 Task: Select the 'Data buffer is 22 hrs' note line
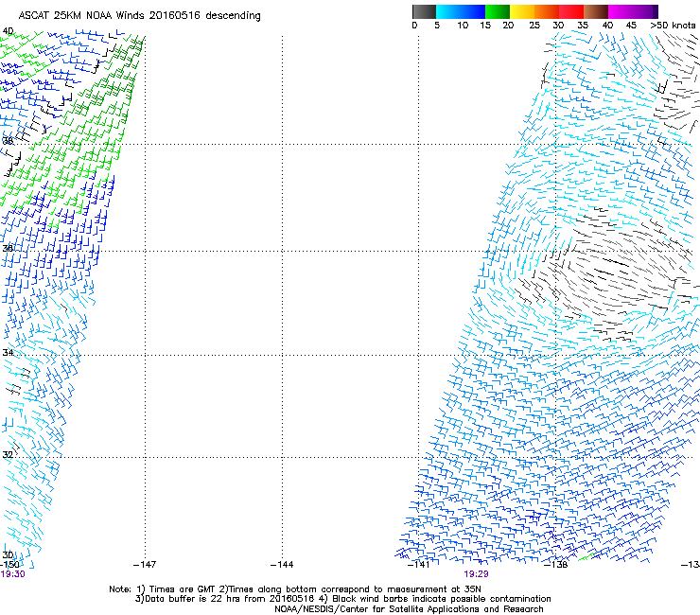pyautogui.click(x=342, y=599)
